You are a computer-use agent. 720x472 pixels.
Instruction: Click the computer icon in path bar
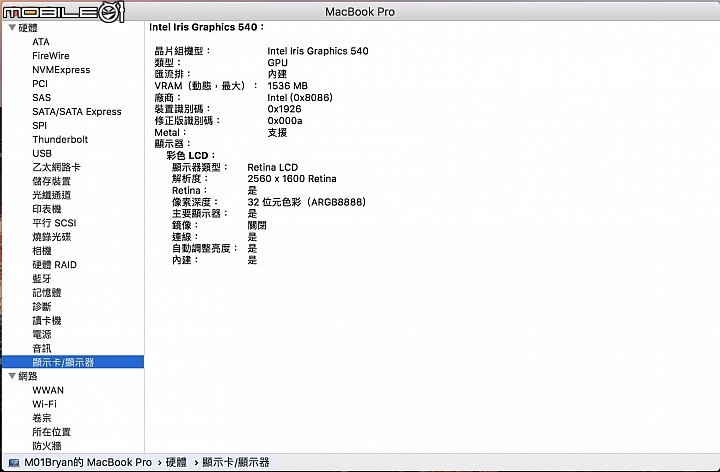click(14, 462)
